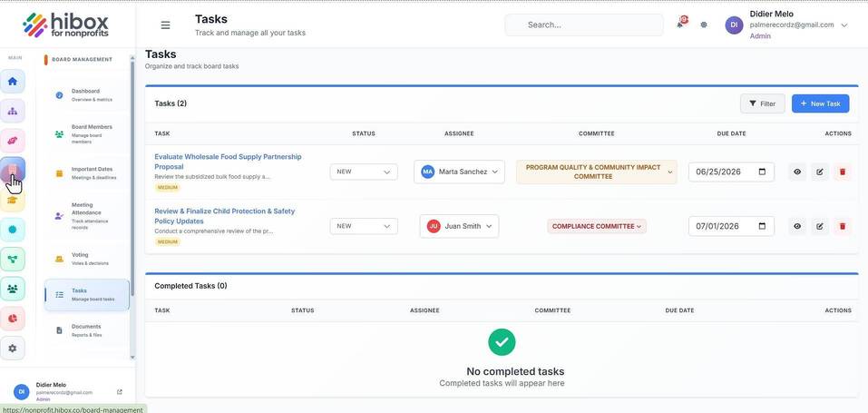Image resolution: width=868 pixels, height=413 pixels.
Task: Select Tasks menu item in sidebar
Action: pos(86,294)
